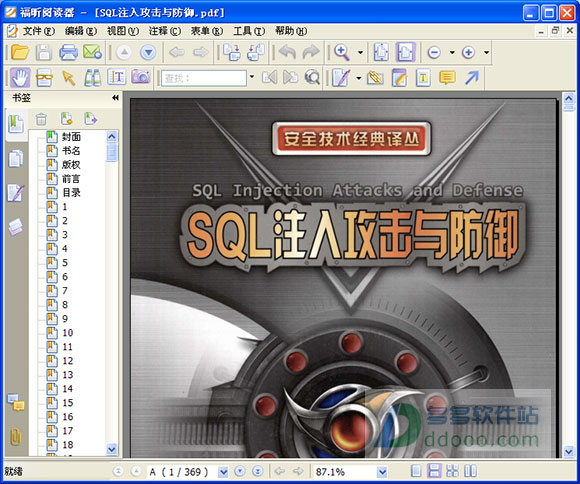
Task: Select the Hand tool
Action: [x=20, y=78]
